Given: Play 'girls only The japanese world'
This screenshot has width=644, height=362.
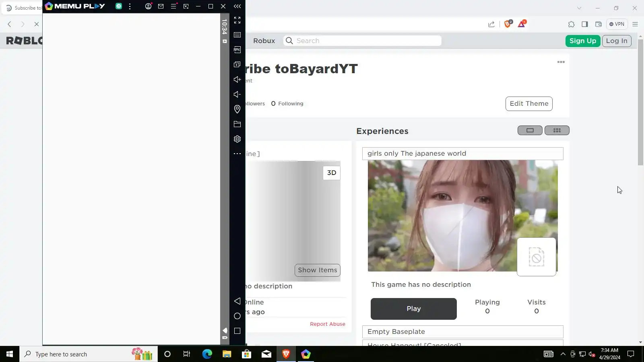Looking at the screenshot, I should click(414, 309).
